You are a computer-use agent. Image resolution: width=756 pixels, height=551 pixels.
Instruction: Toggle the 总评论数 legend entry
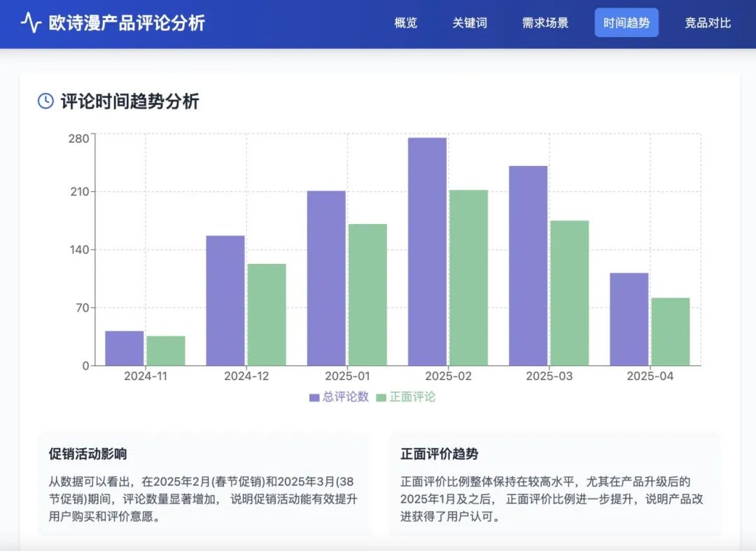coord(339,397)
